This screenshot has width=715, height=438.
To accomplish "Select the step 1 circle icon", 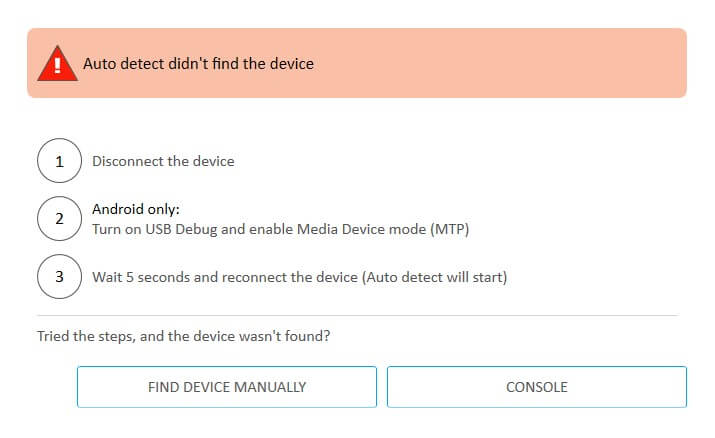I will [x=59, y=161].
